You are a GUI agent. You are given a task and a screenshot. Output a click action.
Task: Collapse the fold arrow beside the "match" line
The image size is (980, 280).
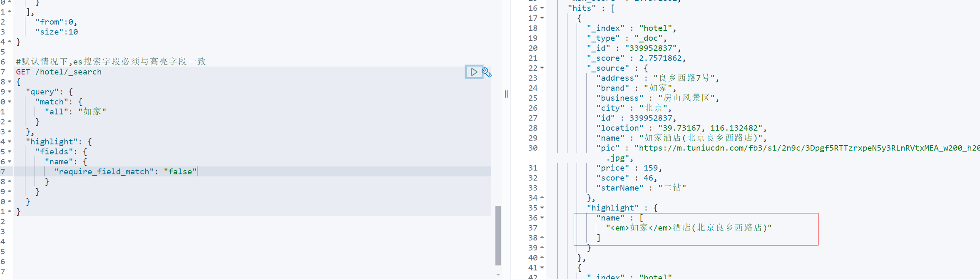(10, 102)
